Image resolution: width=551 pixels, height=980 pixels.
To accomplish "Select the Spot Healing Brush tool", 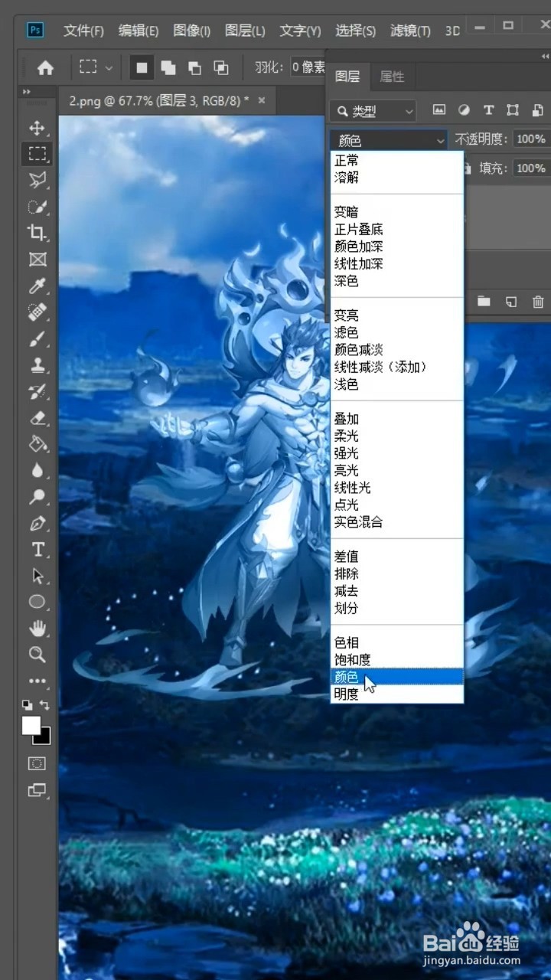I will pos(37,312).
